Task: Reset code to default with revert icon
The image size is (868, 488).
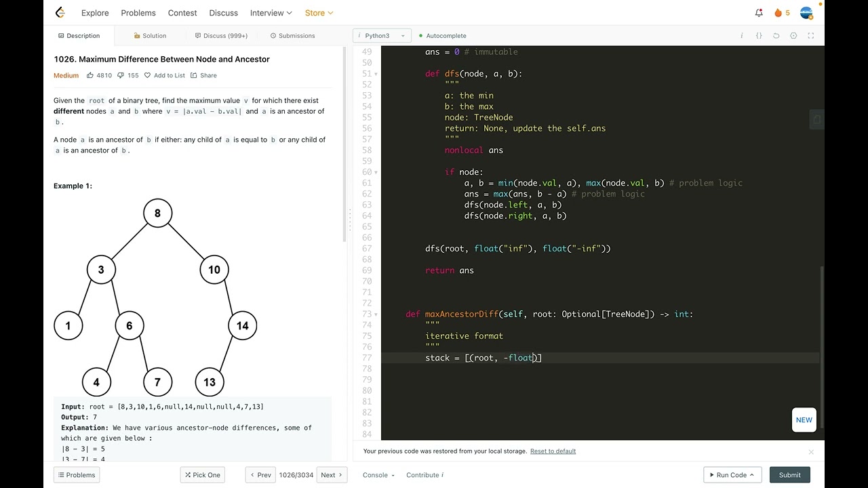Action: pyautogui.click(x=776, y=36)
